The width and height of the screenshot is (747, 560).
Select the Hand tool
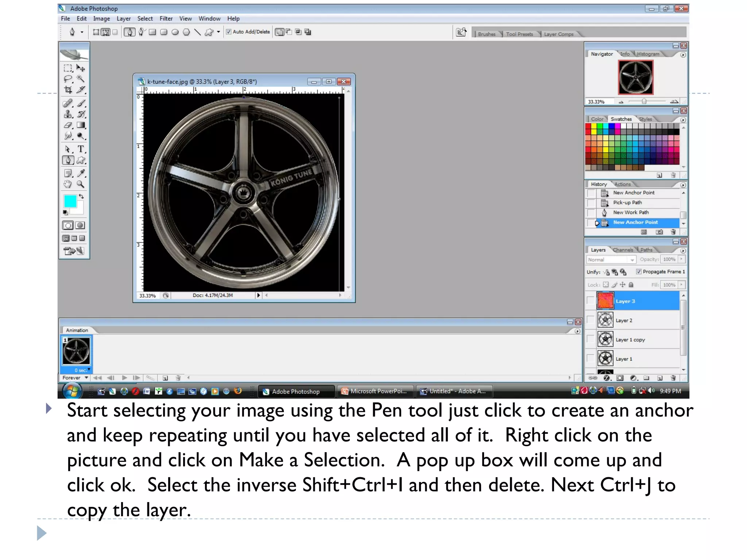68,184
